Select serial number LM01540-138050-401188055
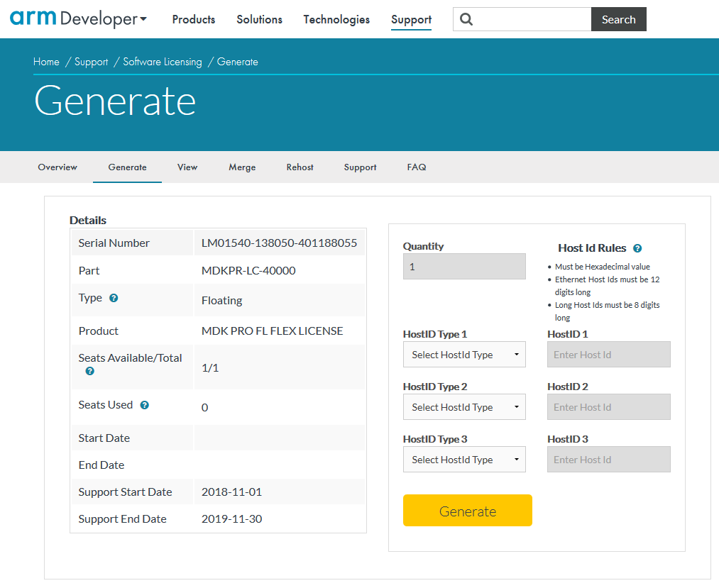719x588 pixels. 279,243
